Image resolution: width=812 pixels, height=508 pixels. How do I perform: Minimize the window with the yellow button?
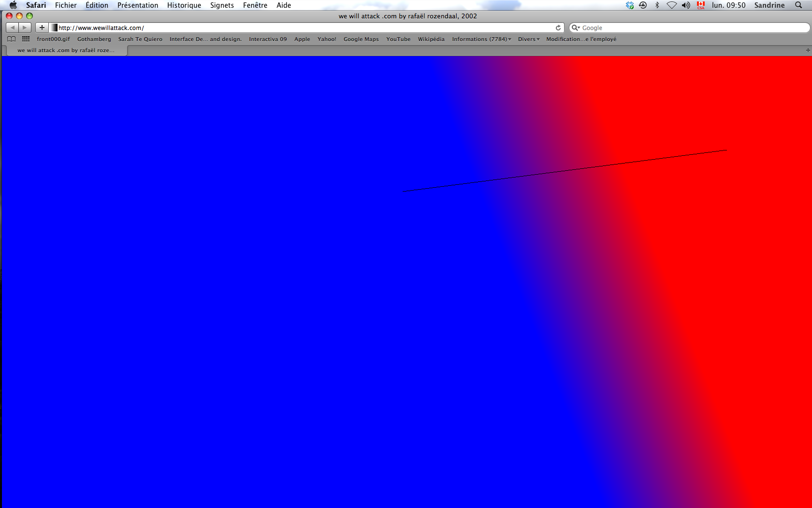click(19, 16)
